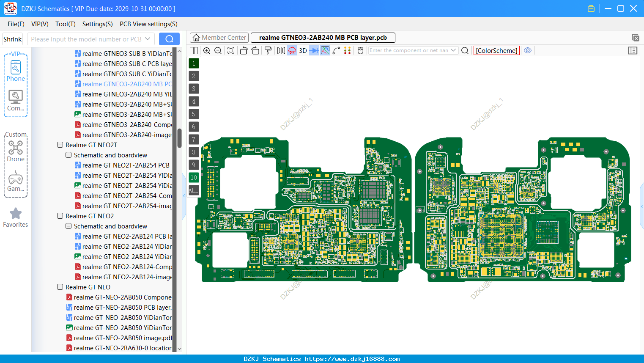644x363 pixels.
Task: Mirror-flip the PCB view
Action: click(281, 50)
